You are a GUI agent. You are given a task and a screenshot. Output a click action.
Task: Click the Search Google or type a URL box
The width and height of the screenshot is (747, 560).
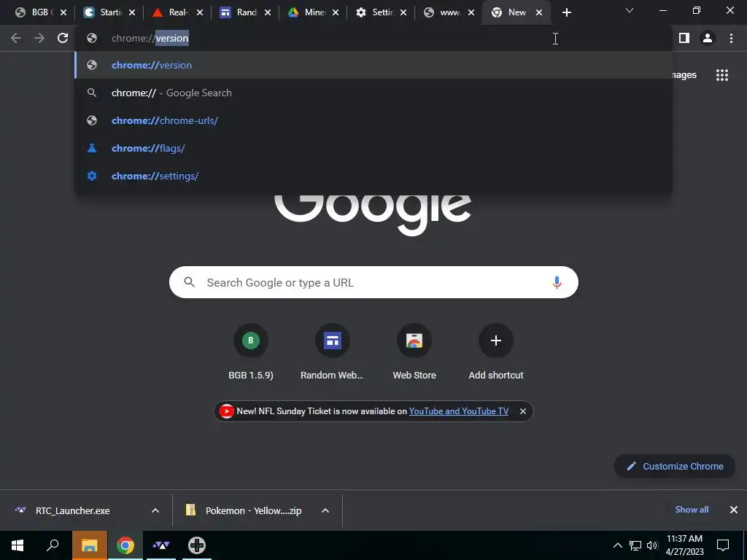pyautogui.click(x=373, y=282)
